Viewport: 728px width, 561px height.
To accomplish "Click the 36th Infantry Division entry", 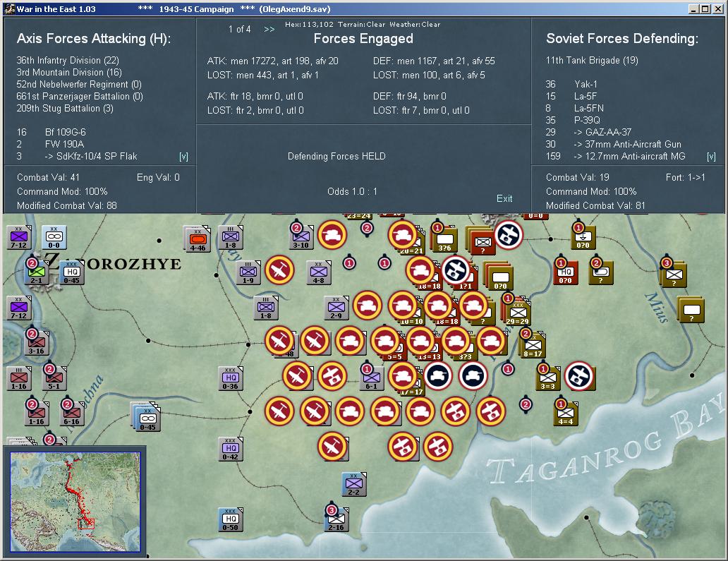I will tap(68, 61).
